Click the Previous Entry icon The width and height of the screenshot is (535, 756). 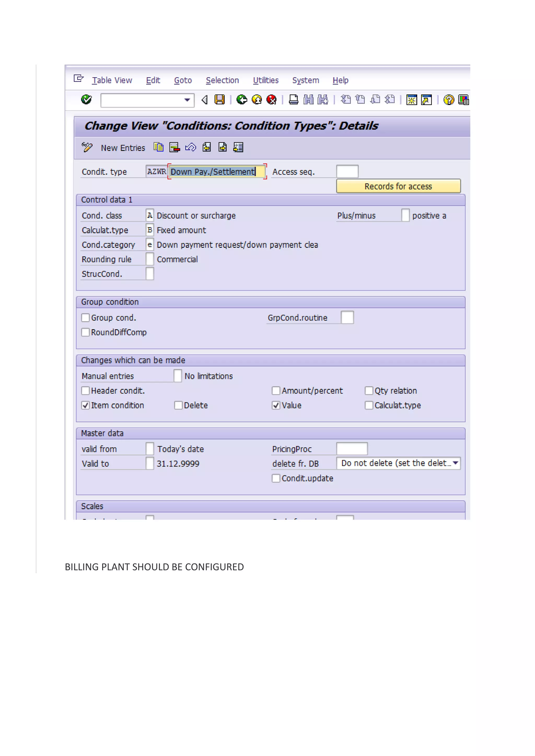[207, 147]
